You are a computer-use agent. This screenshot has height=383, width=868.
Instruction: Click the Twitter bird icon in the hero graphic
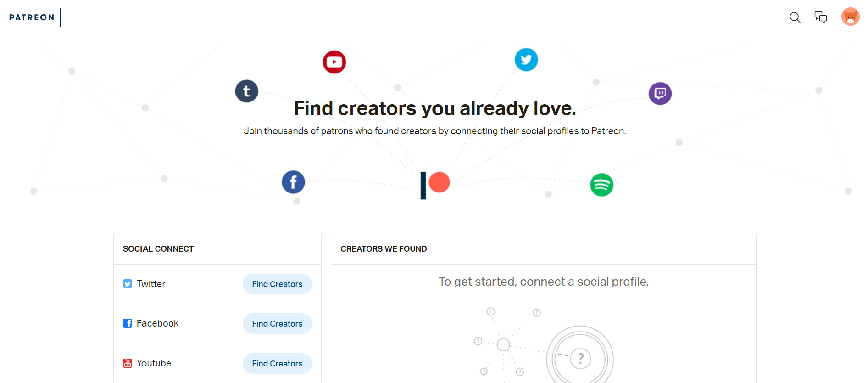coord(526,60)
